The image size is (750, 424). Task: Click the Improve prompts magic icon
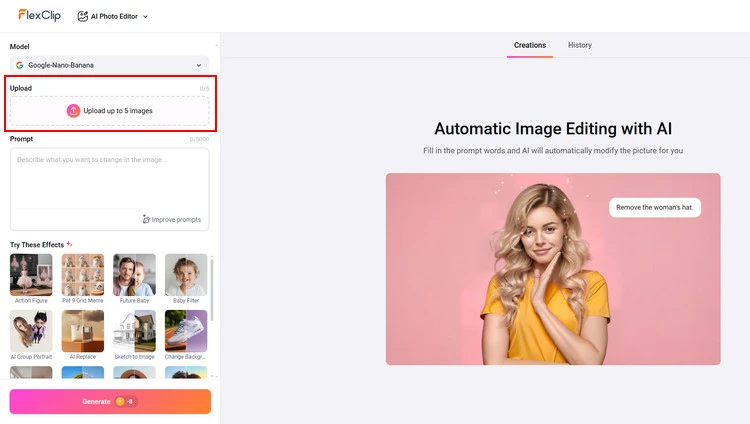point(146,219)
